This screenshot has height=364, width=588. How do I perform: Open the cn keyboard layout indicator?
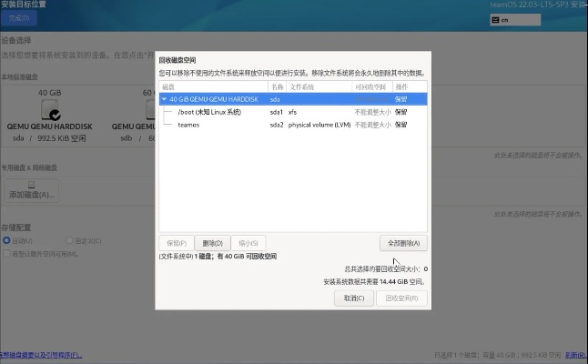[x=515, y=20]
